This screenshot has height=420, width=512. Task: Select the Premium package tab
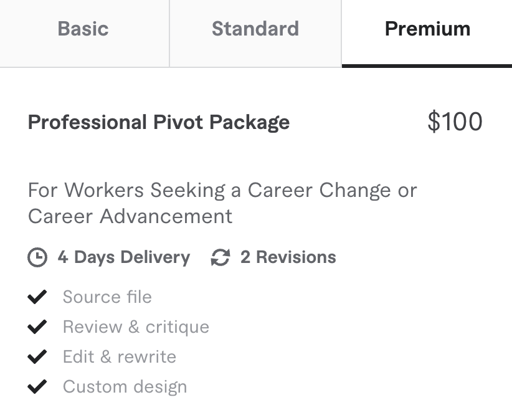tap(427, 29)
